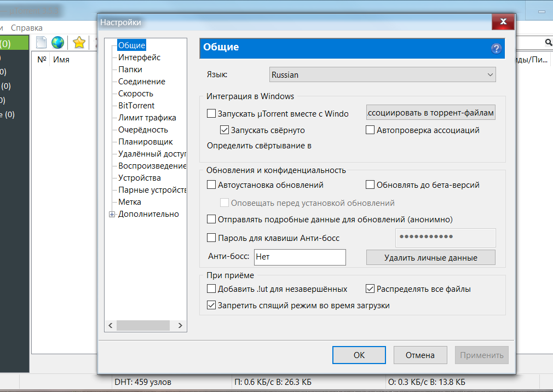Check 'Добавить .!ut для незавершённых'

click(x=211, y=289)
